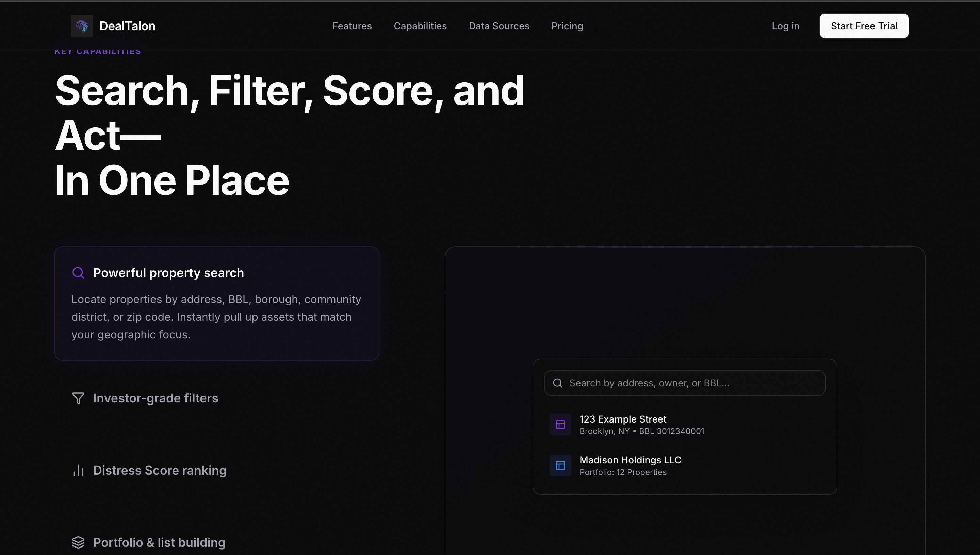Screen dimensions: 980x555
Task: Expand the Investor-grade filters item
Action: (x=156, y=398)
